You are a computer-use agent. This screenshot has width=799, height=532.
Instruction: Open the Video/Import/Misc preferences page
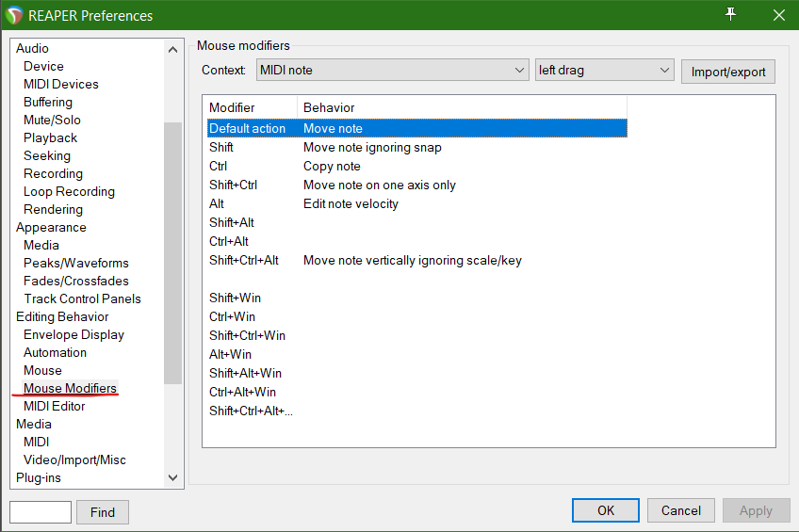click(74, 459)
